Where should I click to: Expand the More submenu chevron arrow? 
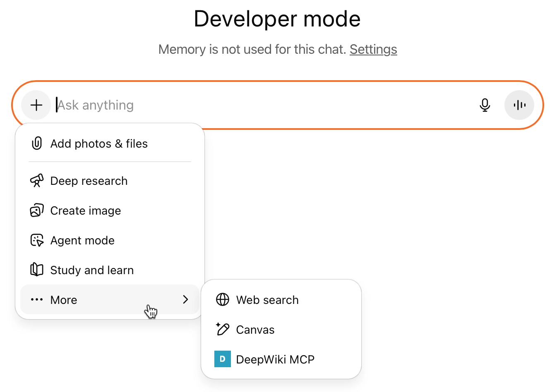click(185, 300)
